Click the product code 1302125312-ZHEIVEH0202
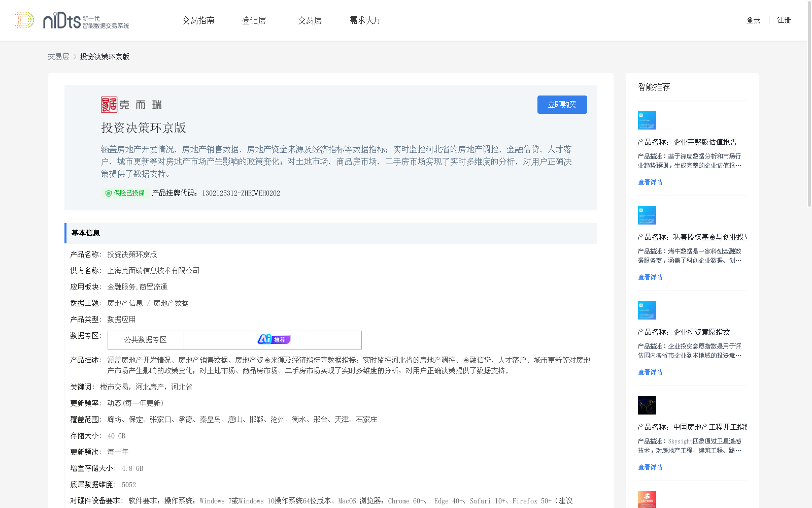812x508 pixels. (x=241, y=193)
